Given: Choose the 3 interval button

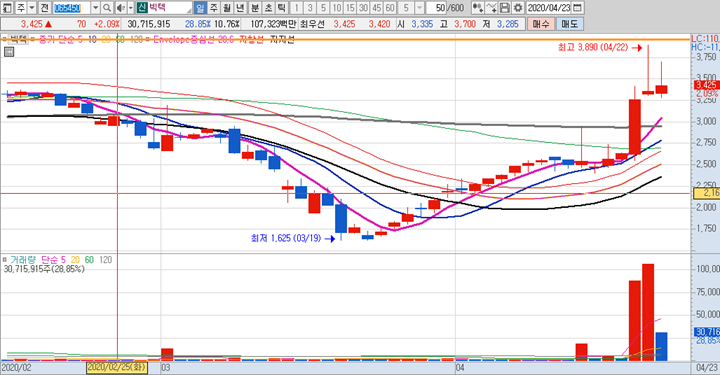Looking at the screenshot, I should [310, 8].
